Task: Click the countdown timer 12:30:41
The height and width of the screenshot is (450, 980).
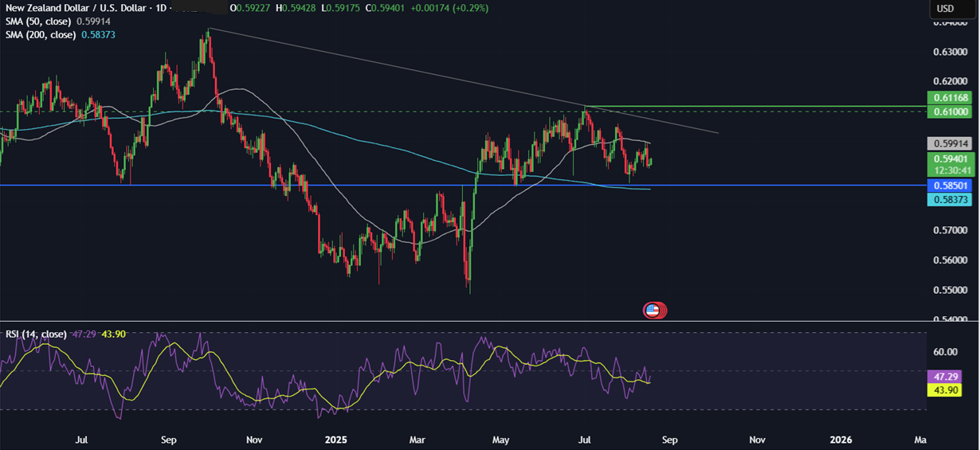Action: 951,170
